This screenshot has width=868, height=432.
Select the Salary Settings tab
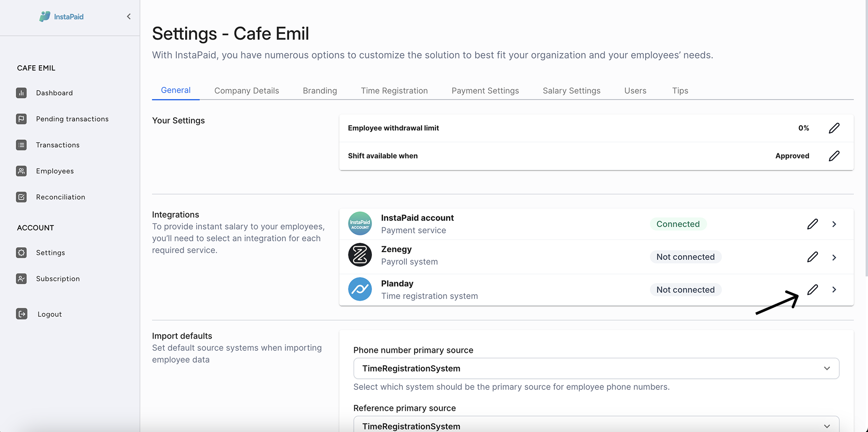pos(571,91)
